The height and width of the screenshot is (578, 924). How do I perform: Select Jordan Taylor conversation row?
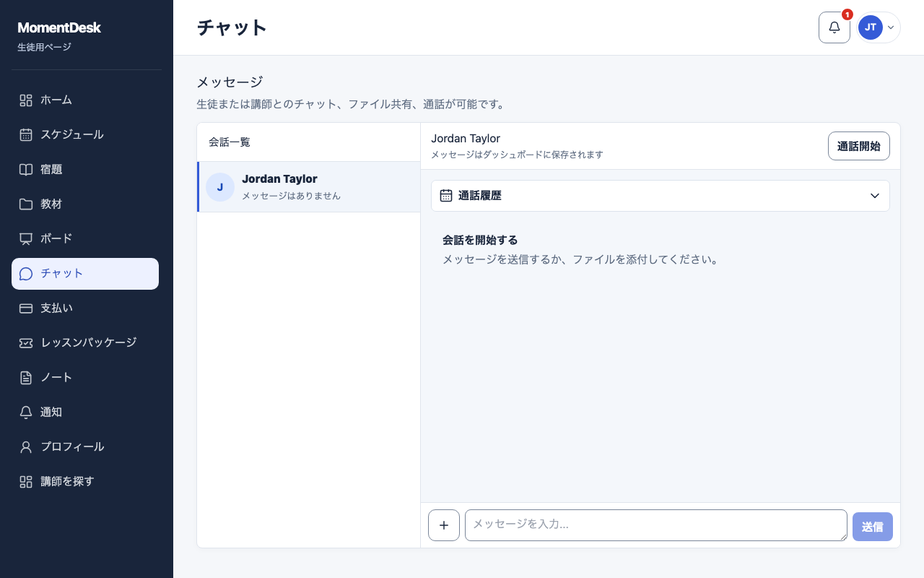click(309, 187)
